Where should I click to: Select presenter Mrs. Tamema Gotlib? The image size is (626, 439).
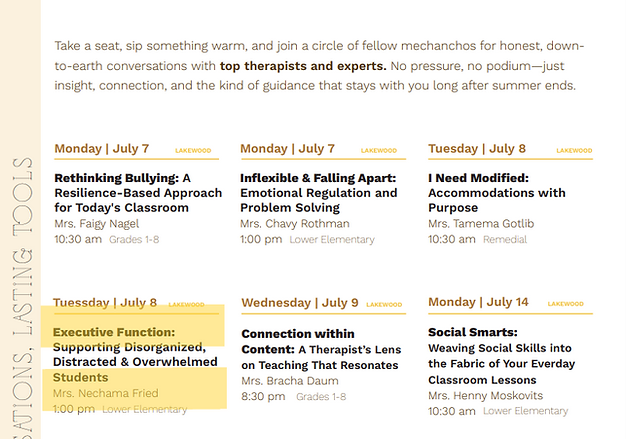481,223
